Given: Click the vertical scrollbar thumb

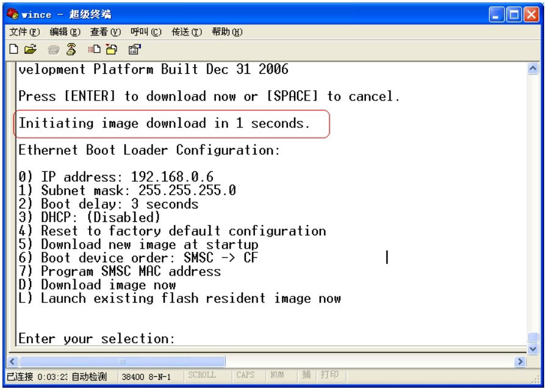Looking at the screenshot, I should [x=533, y=337].
